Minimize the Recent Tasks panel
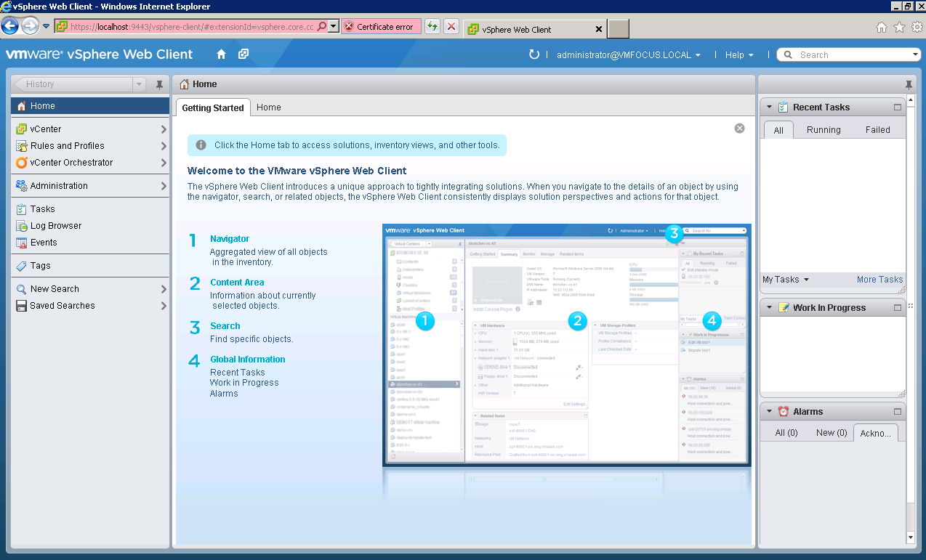926x560 pixels. tap(898, 107)
